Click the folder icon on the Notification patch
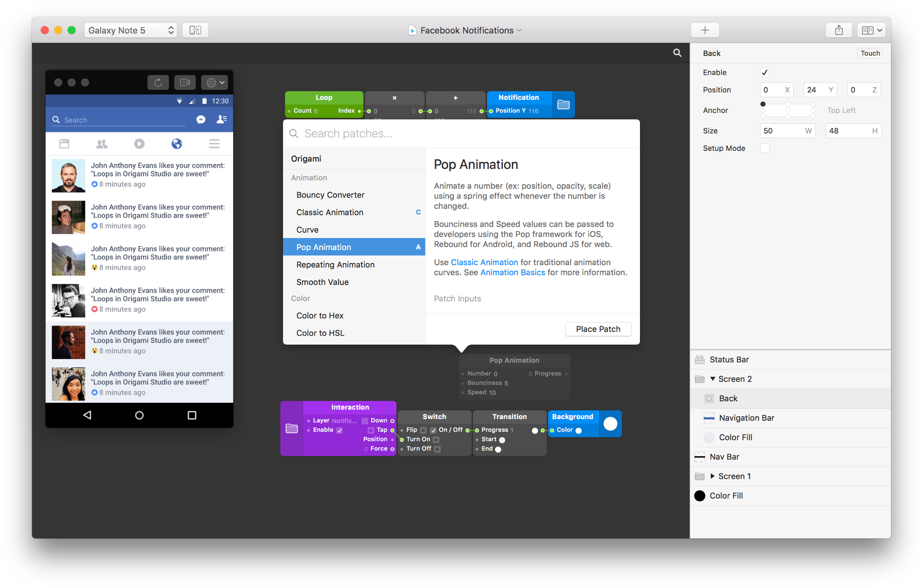 [x=563, y=104]
